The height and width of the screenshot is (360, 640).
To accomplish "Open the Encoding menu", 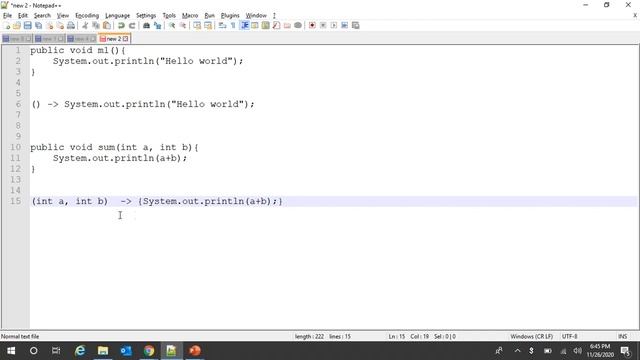I will click(x=87, y=16).
